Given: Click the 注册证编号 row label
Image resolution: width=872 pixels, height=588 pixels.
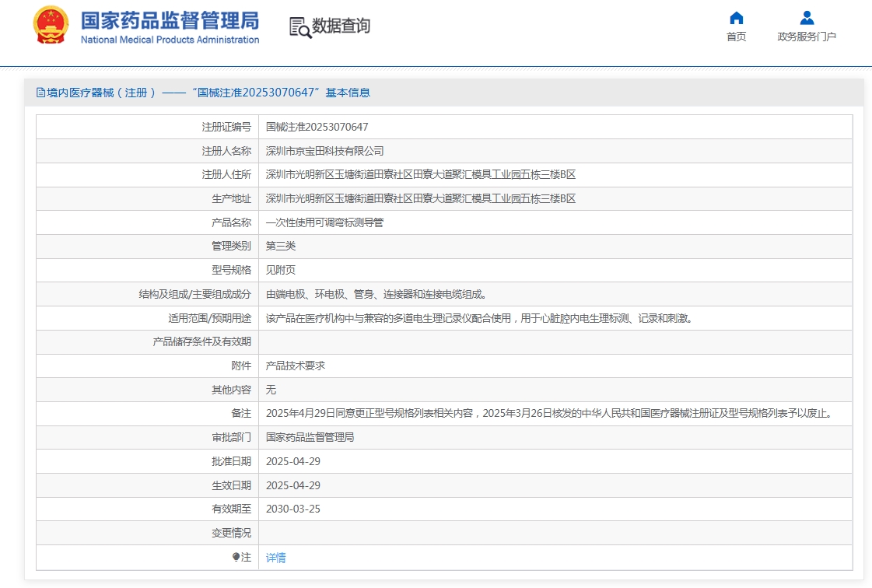Looking at the screenshot, I should tap(226, 128).
